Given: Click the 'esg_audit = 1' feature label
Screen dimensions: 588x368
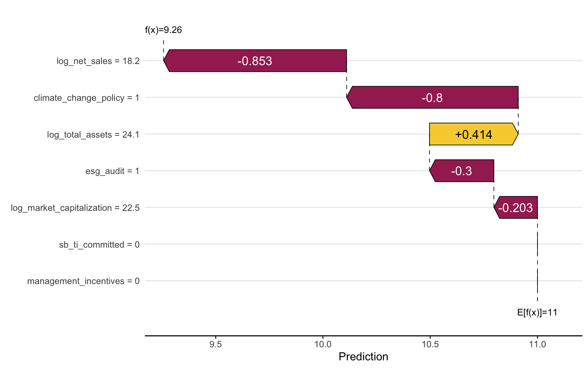Looking at the screenshot, I should tap(113, 171).
